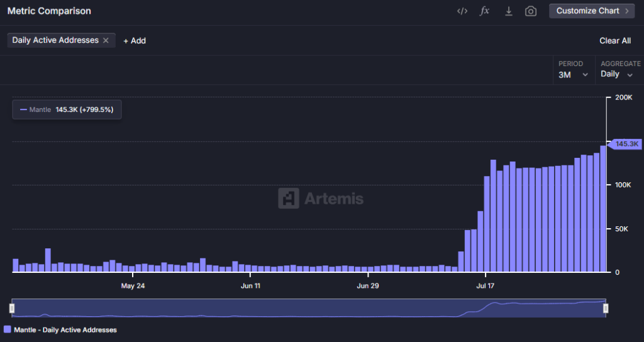Image resolution: width=644 pixels, height=342 pixels.
Task: Click the Jun 29 axis label
Action: (367, 286)
